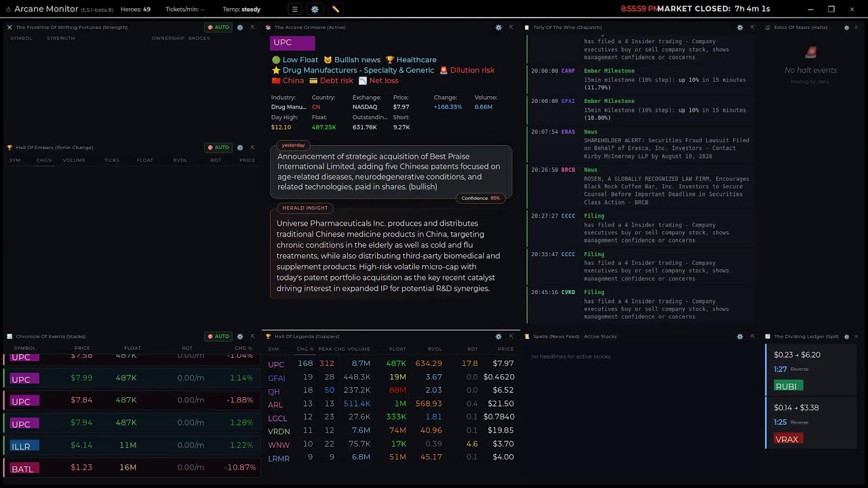Toggle AUTO on Frontline Of Shifting Fortunes panel
Screen dimensions: 868x488
218,27
